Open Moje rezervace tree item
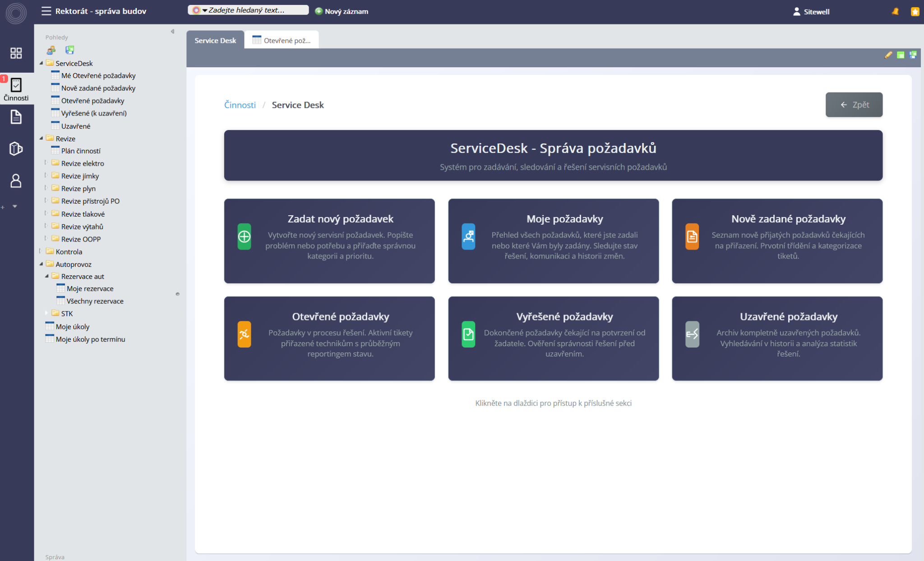 (x=90, y=288)
